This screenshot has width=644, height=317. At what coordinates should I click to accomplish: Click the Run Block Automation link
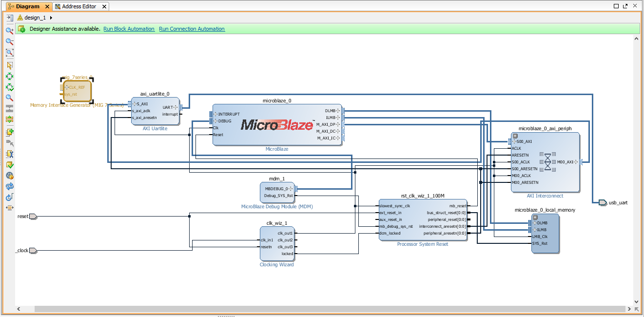pos(129,29)
